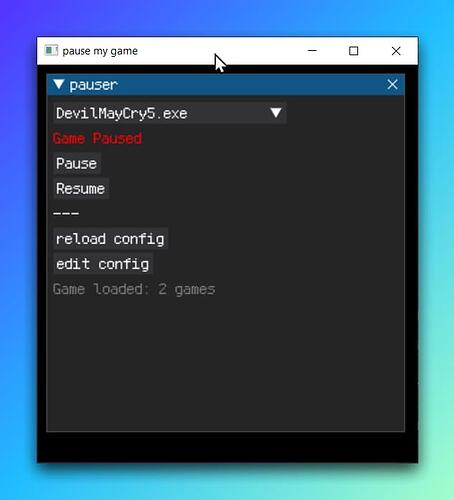454x500 pixels.
Task: Minimize the pause my game window
Action: [312, 51]
